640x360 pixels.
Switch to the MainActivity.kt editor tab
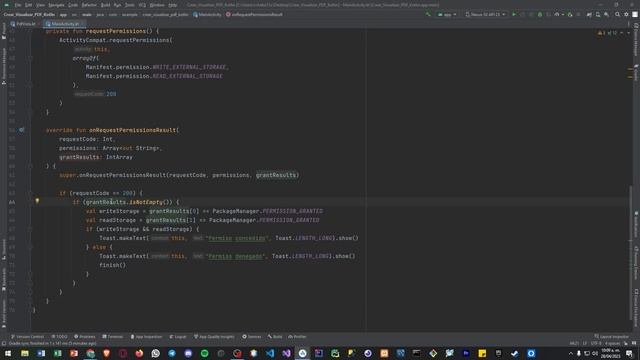pos(63,24)
